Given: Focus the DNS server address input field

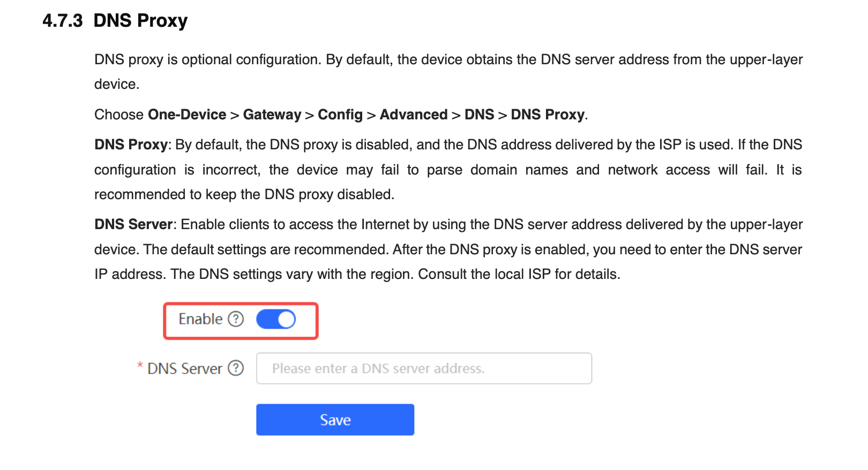Looking at the screenshot, I should click(424, 368).
